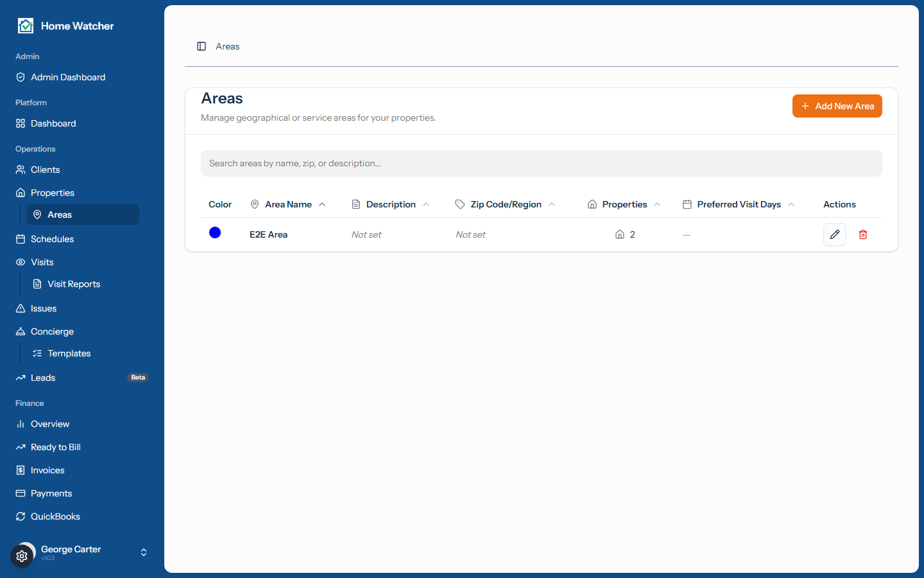Open Payments page
Image resolution: width=924 pixels, height=578 pixels.
pos(82,493)
